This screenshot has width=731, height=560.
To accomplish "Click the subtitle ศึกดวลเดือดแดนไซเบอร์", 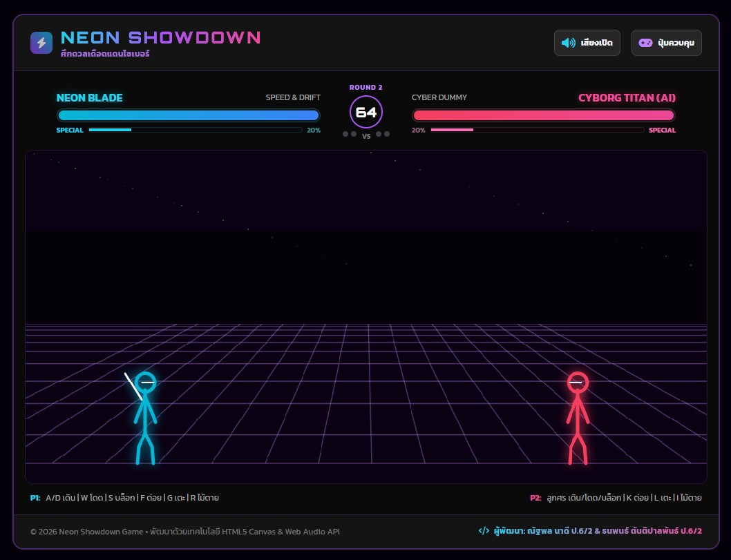I will [105, 54].
